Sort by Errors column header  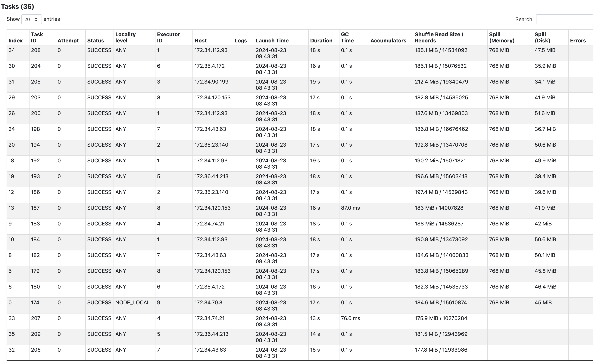[578, 41]
